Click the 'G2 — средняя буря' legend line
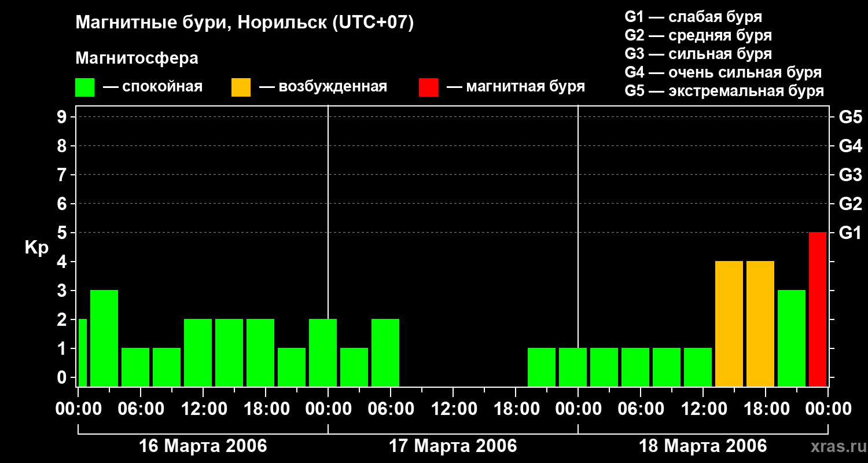The height and width of the screenshot is (463, 868). point(698,36)
